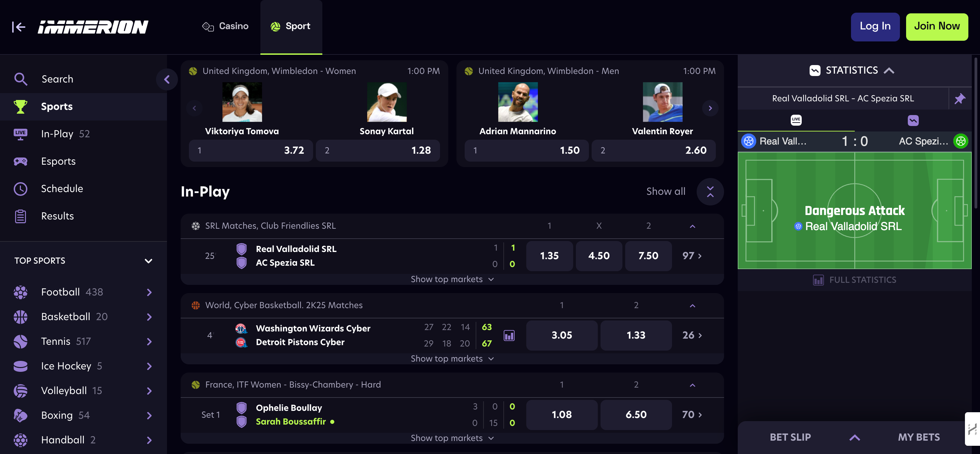This screenshot has height=454, width=980.
Task: Expand the Basketball 20 chevron
Action: [149, 317]
